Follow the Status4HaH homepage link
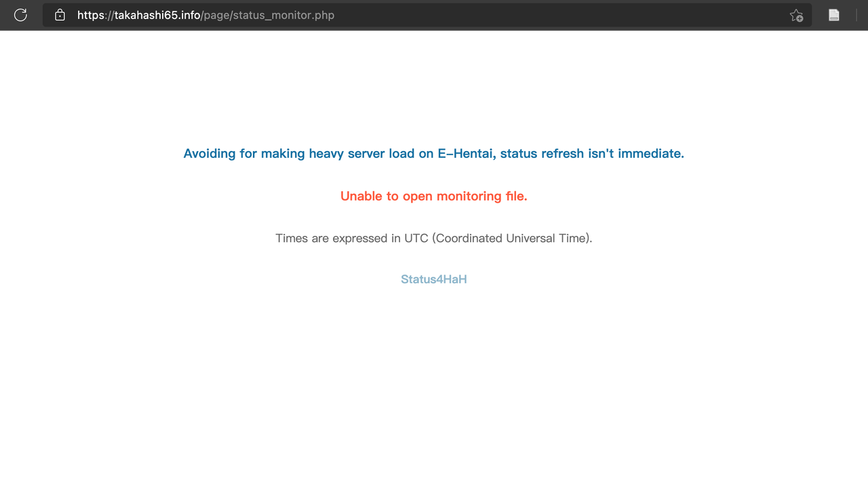The height and width of the screenshot is (488, 868). (x=433, y=279)
